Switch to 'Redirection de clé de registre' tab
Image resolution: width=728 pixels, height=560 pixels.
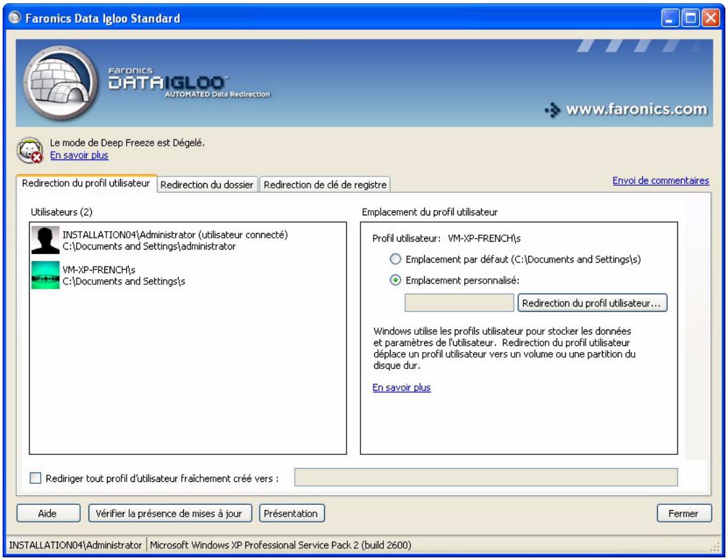[x=325, y=185]
